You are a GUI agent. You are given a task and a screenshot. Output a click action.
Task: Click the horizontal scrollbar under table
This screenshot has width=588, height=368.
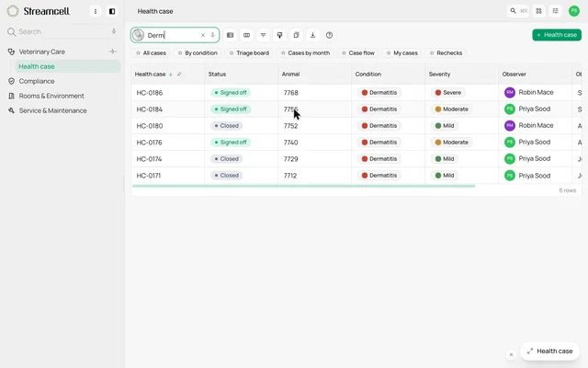coord(304,186)
